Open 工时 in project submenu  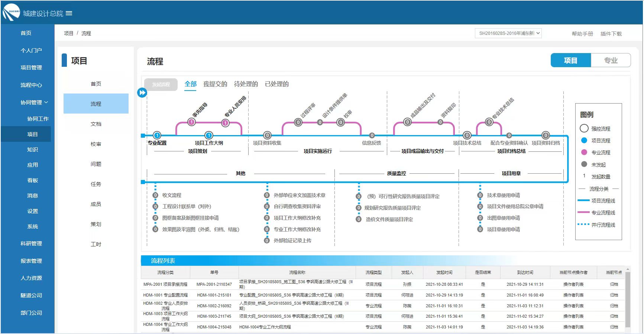click(96, 244)
